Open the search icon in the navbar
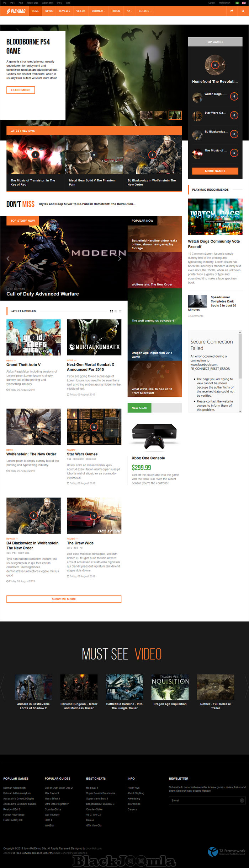The height and width of the screenshot is (868, 249). [243, 11]
